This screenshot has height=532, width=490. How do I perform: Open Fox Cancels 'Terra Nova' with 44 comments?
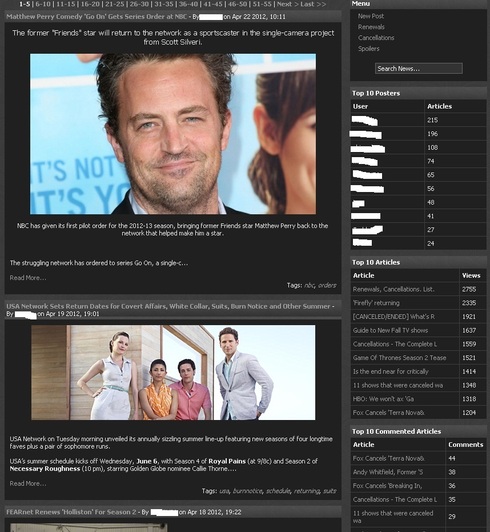[389, 458]
